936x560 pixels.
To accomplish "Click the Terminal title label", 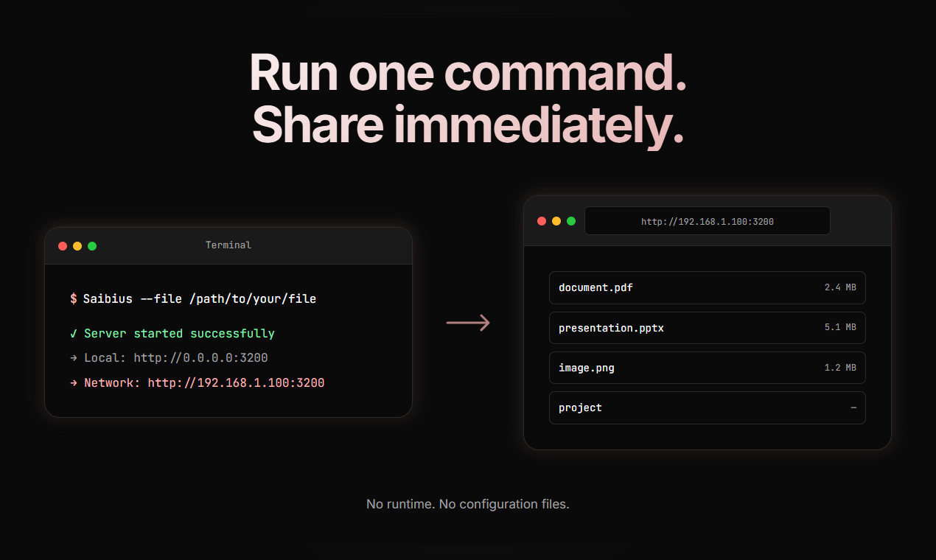I will click(228, 245).
